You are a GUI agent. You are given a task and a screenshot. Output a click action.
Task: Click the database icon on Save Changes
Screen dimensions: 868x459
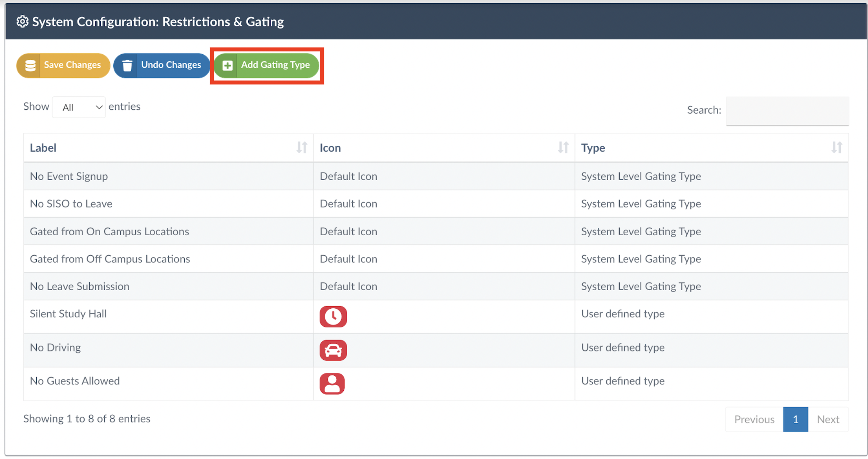point(30,65)
